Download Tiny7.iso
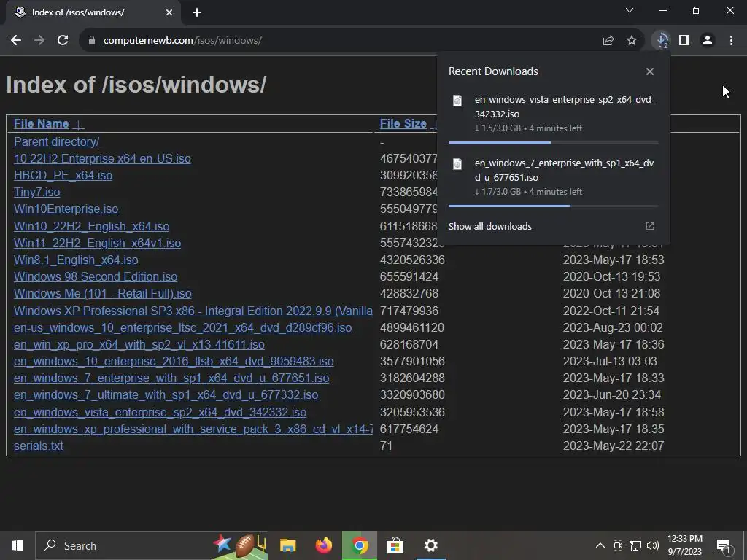Image resolution: width=747 pixels, height=560 pixels. tap(36, 192)
